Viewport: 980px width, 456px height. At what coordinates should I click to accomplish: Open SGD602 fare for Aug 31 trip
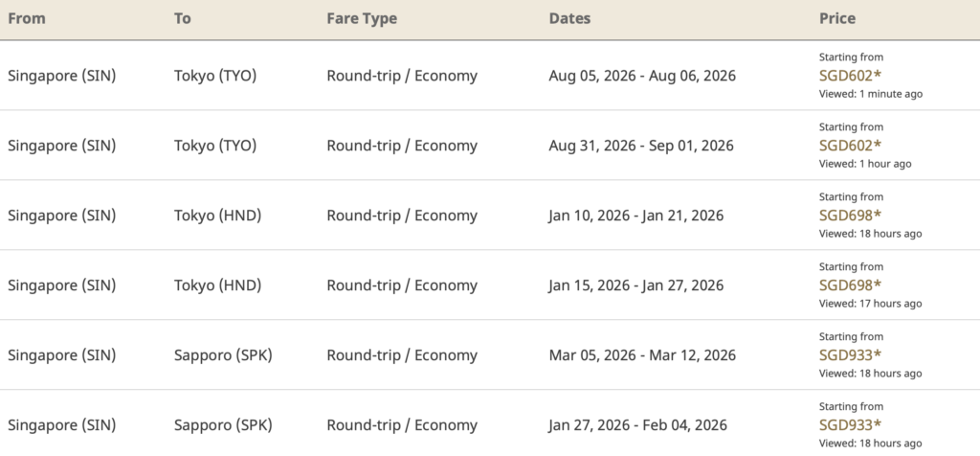pos(850,145)
